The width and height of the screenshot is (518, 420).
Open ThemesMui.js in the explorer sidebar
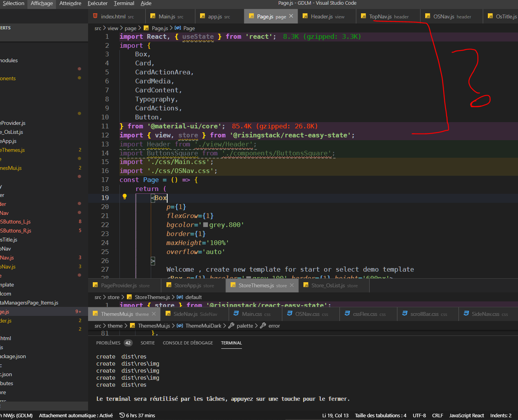tap(44, 168)
